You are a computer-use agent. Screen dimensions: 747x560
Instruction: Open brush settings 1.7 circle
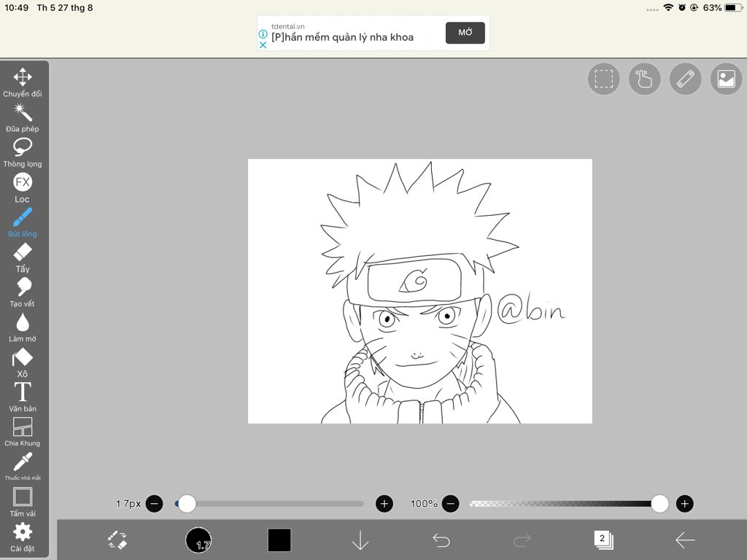coord(198,540)
